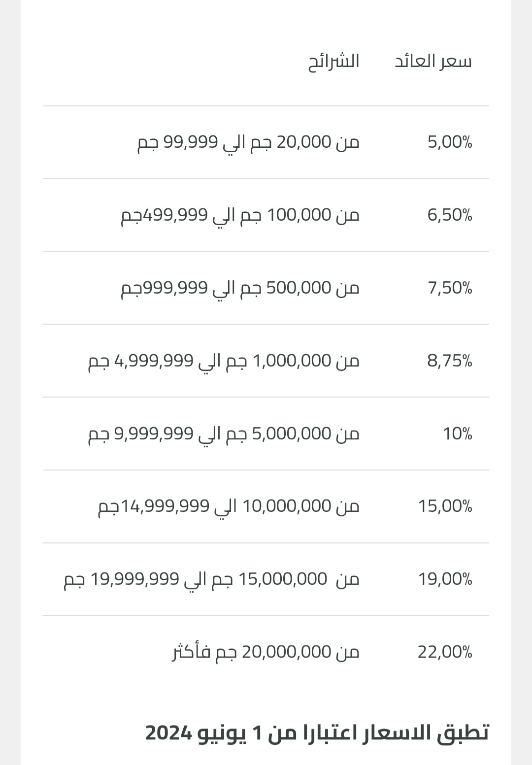Image resolution: width=532 pixels, height=765 pixels.
Task: Click the 15,000,000 to 19,999,999 tier text
Action: click(x=212, y=579)
